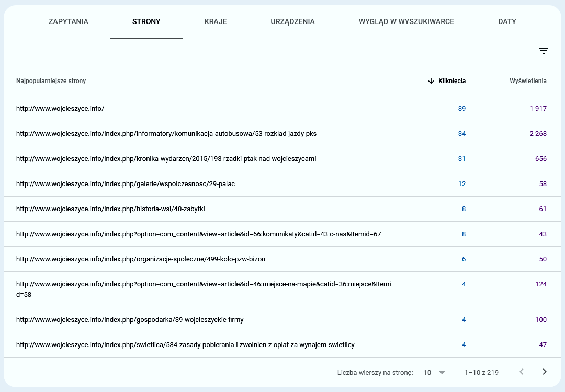
Task: Click the clicks value 6
Action: coord(464,259)
